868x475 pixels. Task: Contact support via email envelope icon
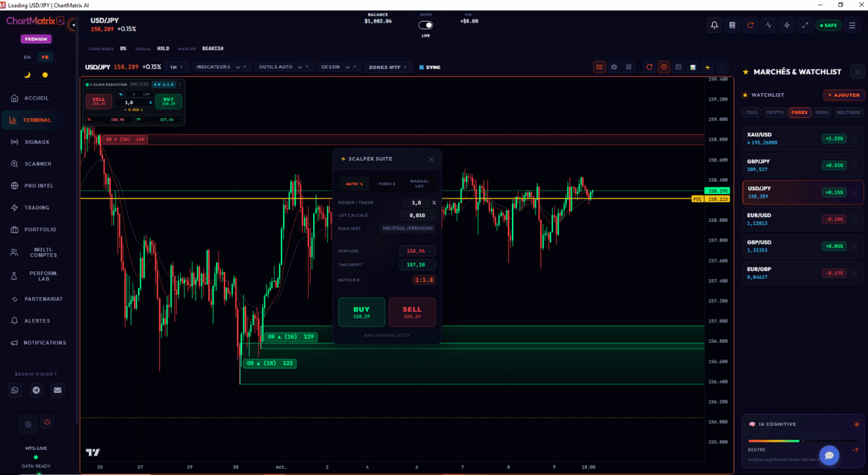[x=58, y=390]
